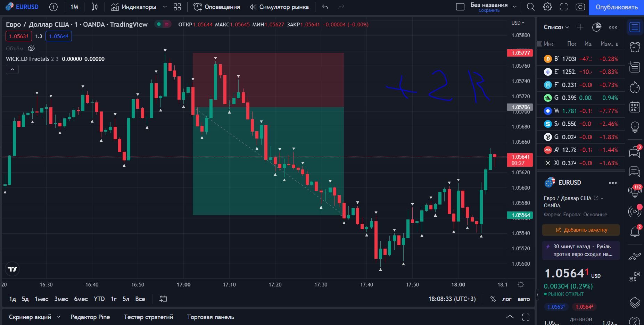Undo the last chart action
Screen dimensions: 644x325
[325, 7]
